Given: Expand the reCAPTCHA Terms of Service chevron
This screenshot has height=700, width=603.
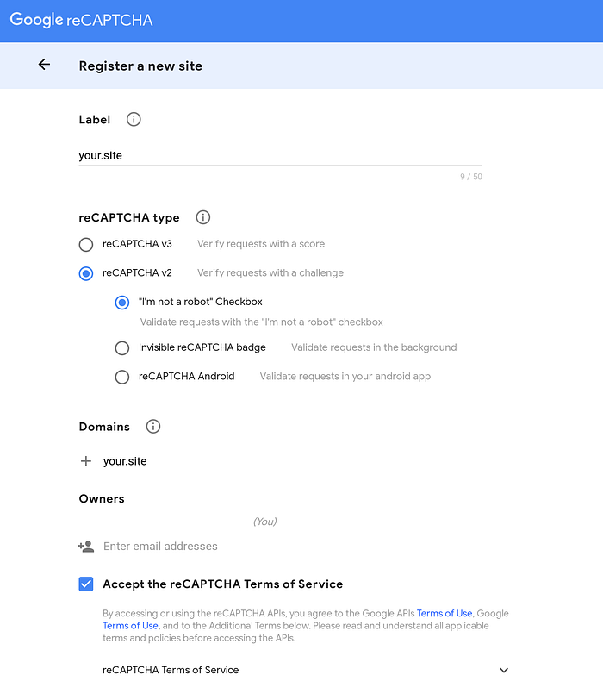Looking at the screenshot, I should pos(504,670).
